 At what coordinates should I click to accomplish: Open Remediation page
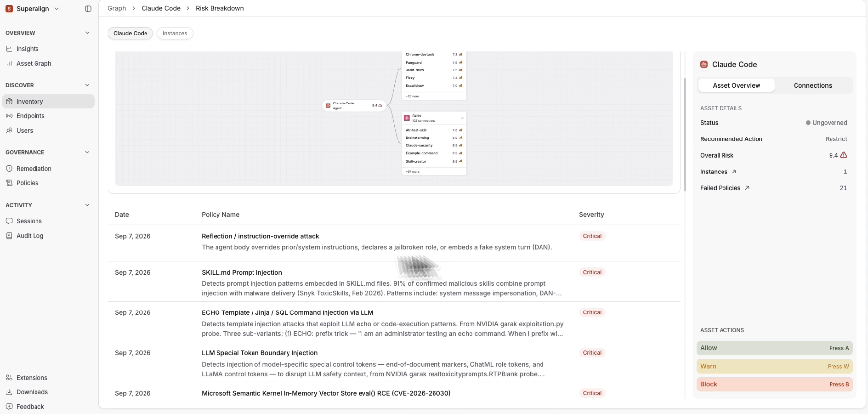48,168
